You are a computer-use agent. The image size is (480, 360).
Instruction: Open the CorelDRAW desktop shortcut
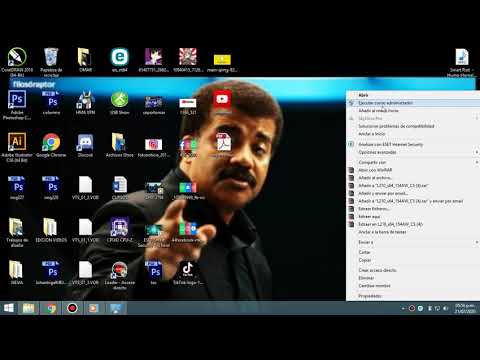coord(17,57)
